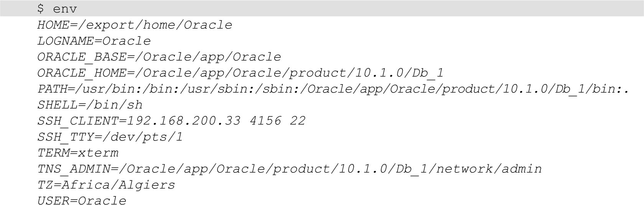The image size is (644, 205).
Task: Click the ORACLE_BASE variable name
Action: (x=82, y=57)
